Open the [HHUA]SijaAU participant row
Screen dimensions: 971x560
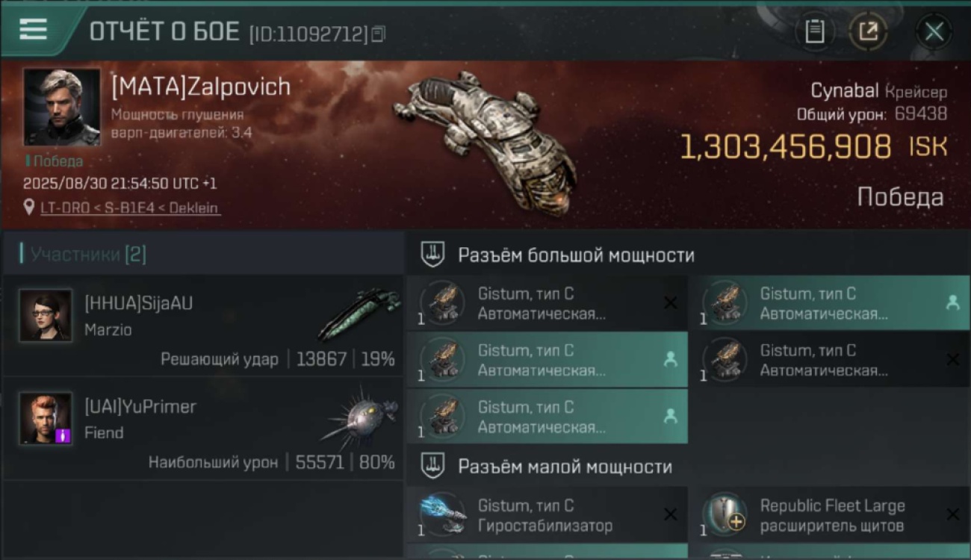(x=203, y=325)
